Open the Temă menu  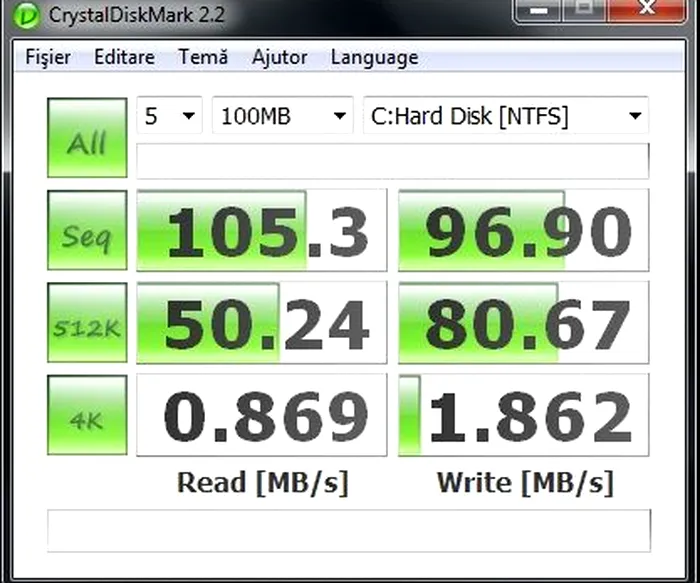tap(203, 57)
